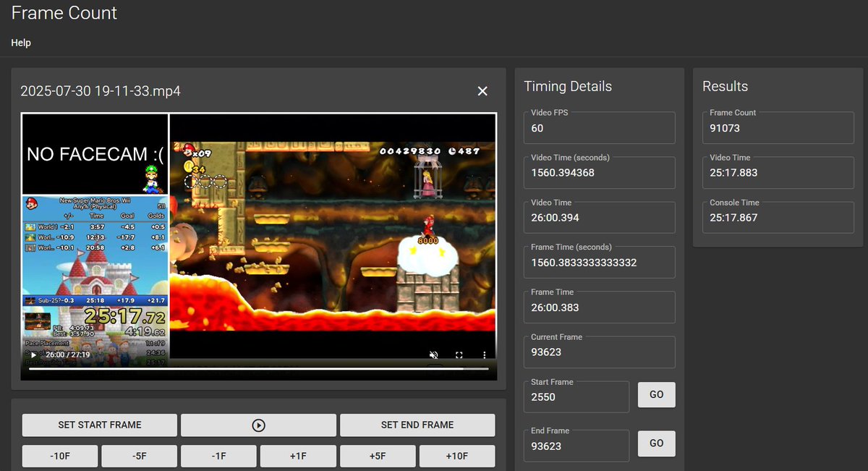The width and height of the screenshot is (868, 471).
Task: Select the Results Video Time field
Action: (x=778, y=173)
